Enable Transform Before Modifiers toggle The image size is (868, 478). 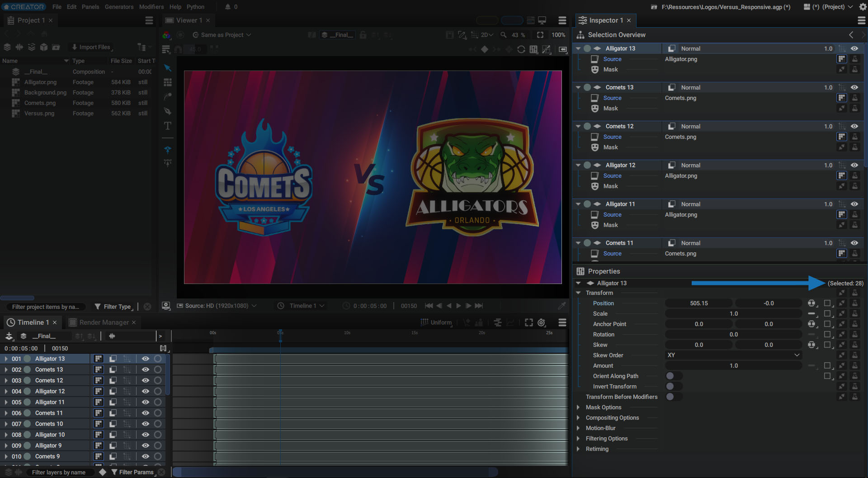click(x=674, y=397)
